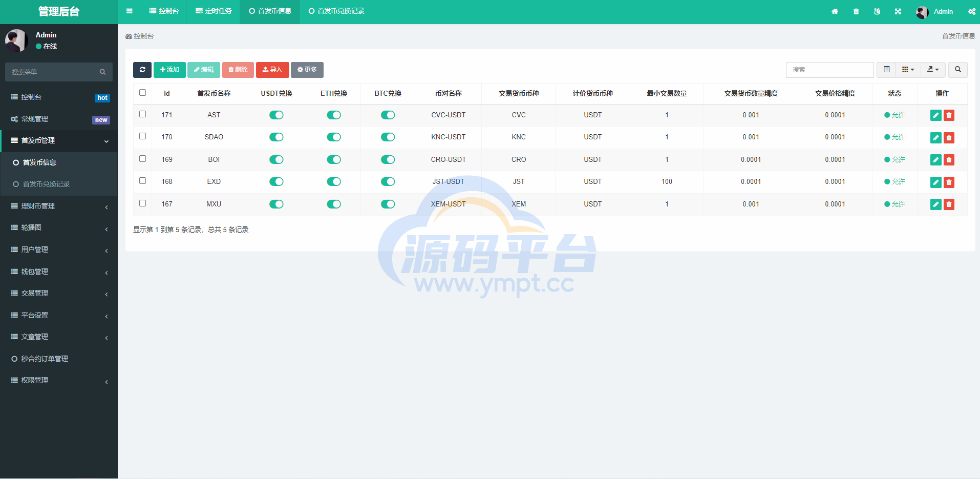The image size is (980, 479).
Task: Switch to the 定时任务 tab
Action: pos(214,11)
